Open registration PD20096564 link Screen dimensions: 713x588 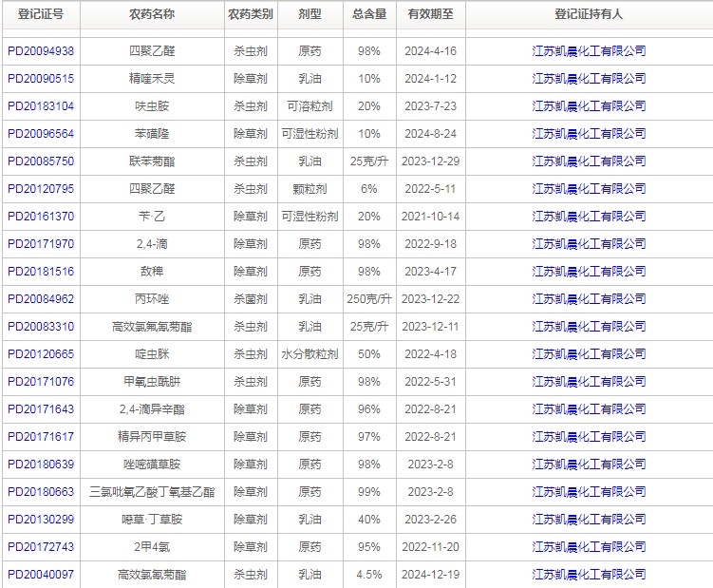(x=41, y=134)
